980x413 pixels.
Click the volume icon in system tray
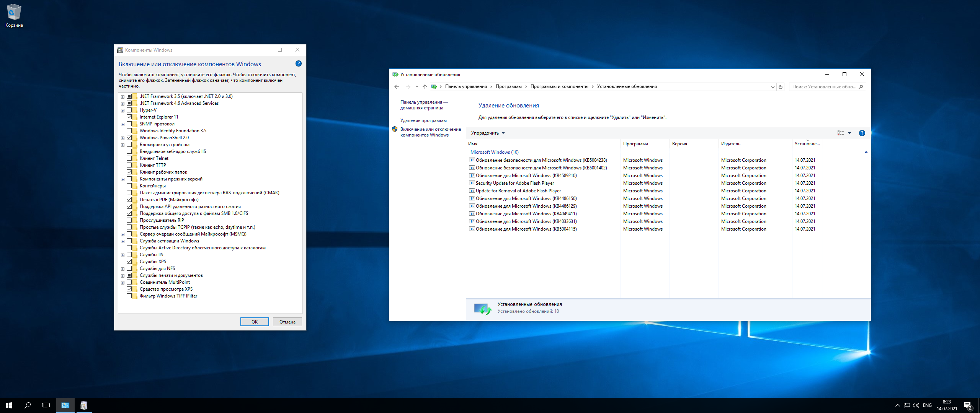click(916, 405)
